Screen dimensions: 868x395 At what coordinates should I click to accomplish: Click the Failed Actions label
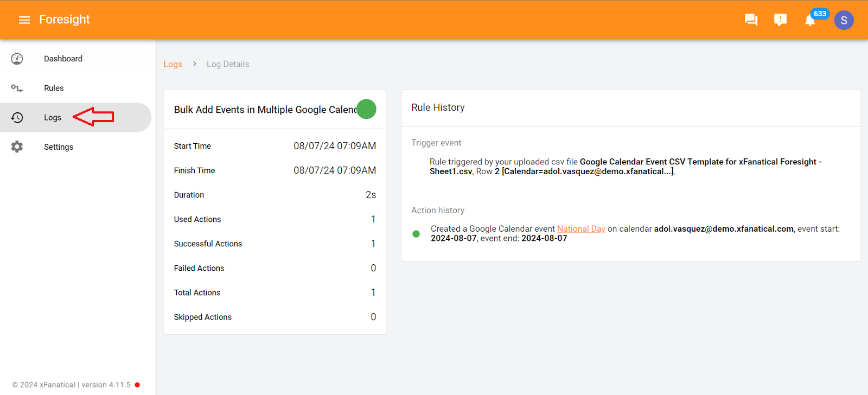[x=199, y=268]
